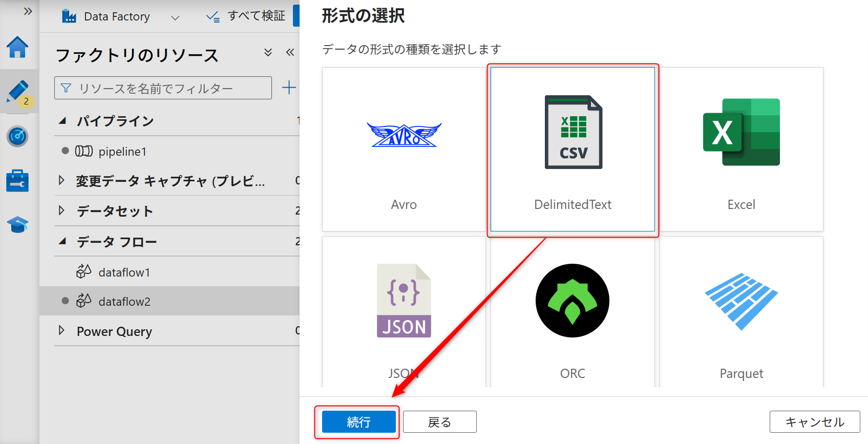Choose the Avro format tile
Image resolution: width=868 pixels, height=444 pixels.
pyautogui.click(x=404, y=149)
